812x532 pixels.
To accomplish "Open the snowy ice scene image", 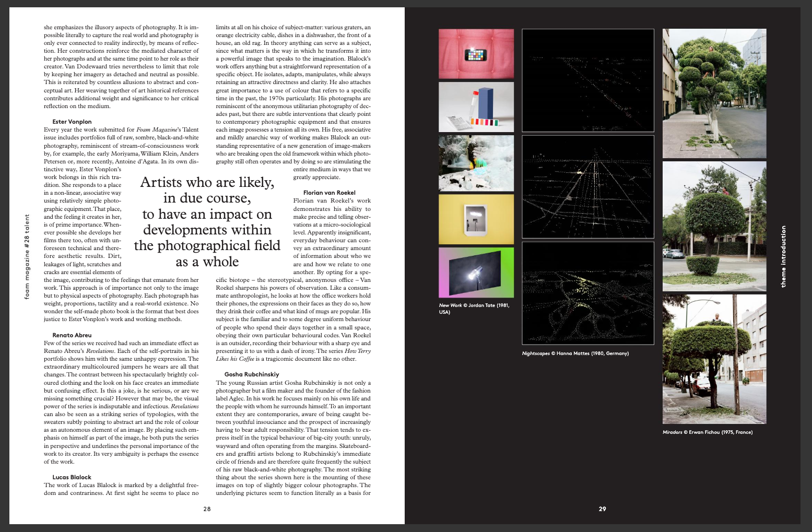I will coord(476,163).
